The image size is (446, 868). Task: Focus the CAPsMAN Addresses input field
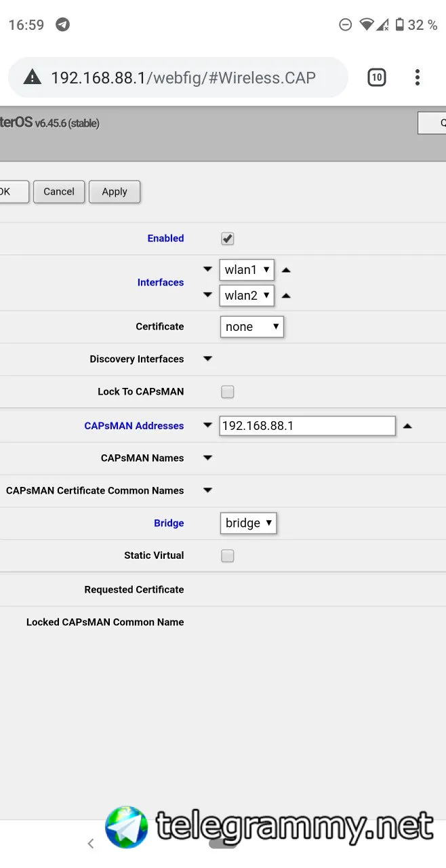click(x=307, y=426)
